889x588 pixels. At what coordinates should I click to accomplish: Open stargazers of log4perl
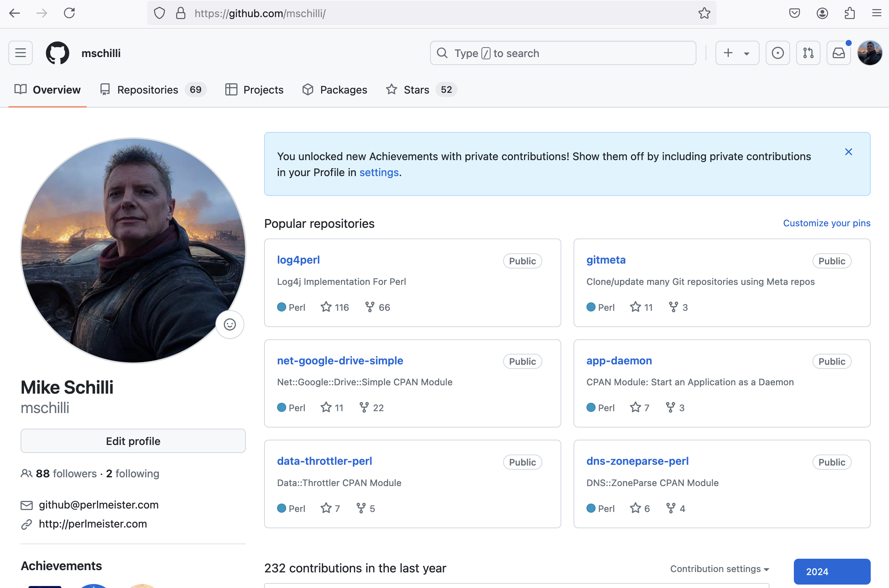pyautogui.click(x=335, y=307)
